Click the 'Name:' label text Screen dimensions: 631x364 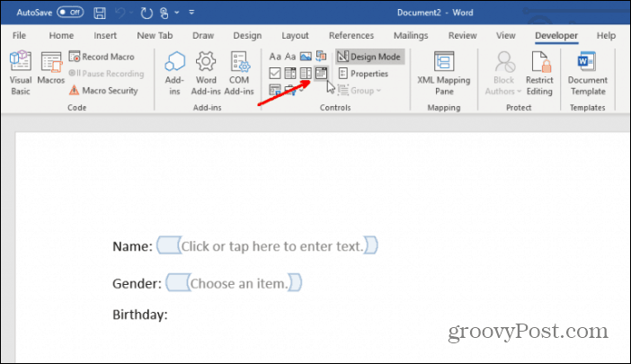pos(132,246)
